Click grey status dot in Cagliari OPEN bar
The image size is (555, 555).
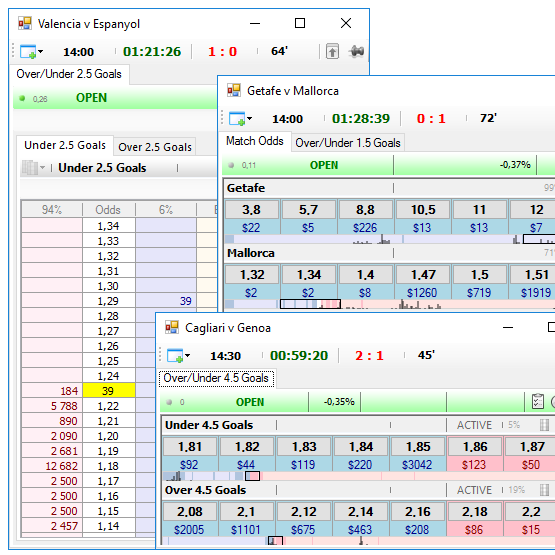click(169, 402)
